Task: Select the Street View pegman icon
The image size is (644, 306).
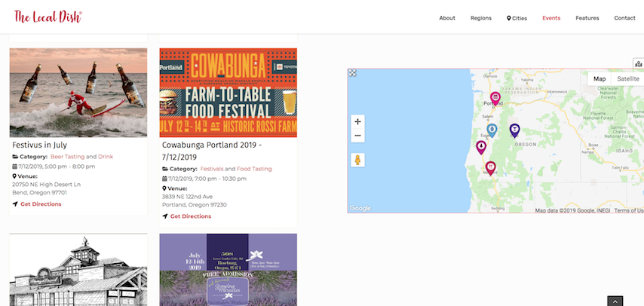Action: pos(357,160)
